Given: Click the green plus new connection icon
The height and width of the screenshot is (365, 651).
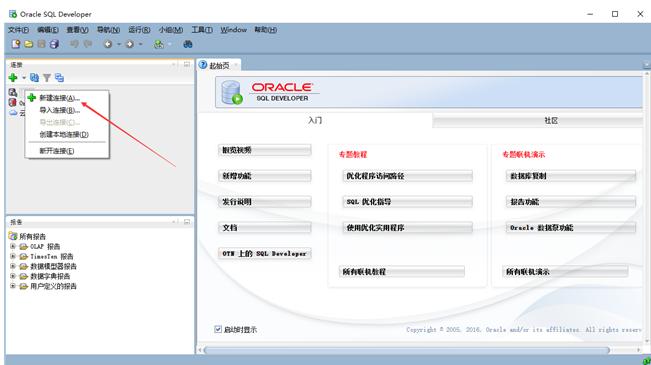Looking at the screenshot, I should tap(13, 78).
